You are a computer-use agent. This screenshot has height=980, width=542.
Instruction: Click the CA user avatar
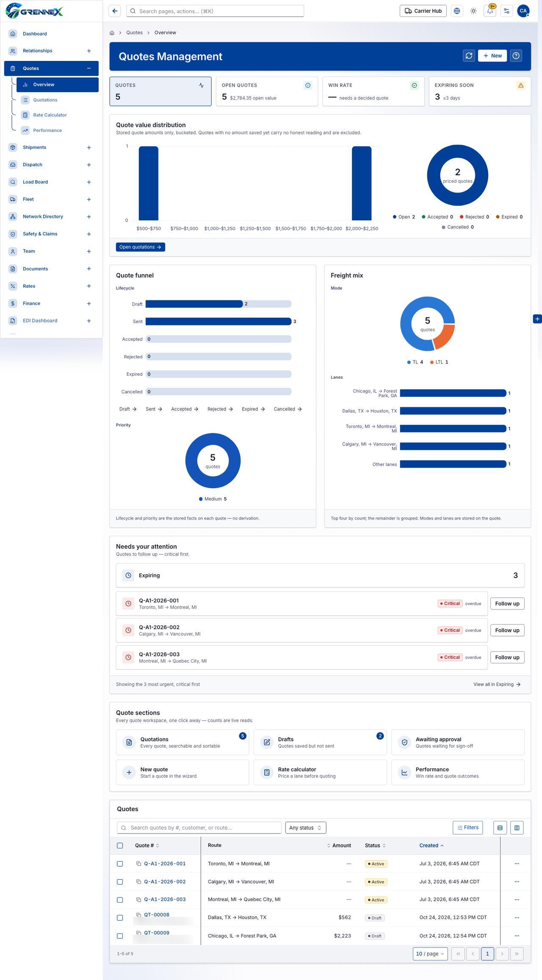coord(523,11)
